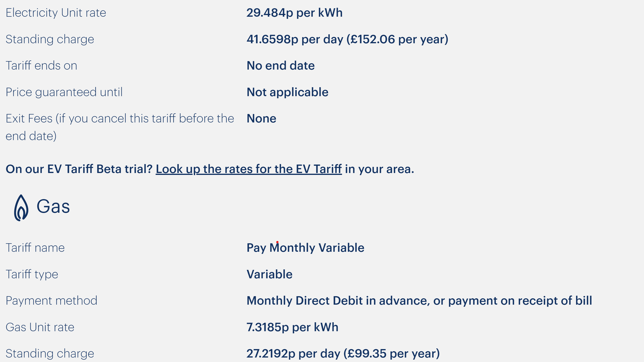644x362 pixels.
Task: Click the 'Electricity Unit rate' label
Action: [x=56, y=13]
